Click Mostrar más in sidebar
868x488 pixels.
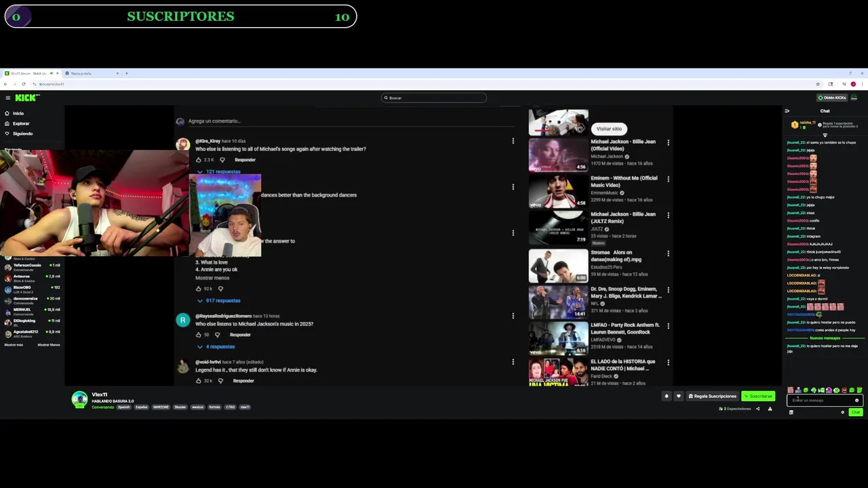click(x=14, y=345)
